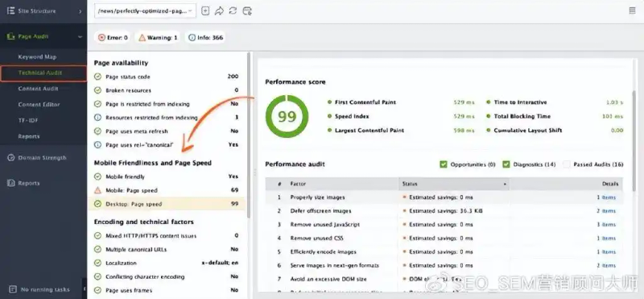Uncheck the Opportunities (0) checkbox

(x=444, y=164)
